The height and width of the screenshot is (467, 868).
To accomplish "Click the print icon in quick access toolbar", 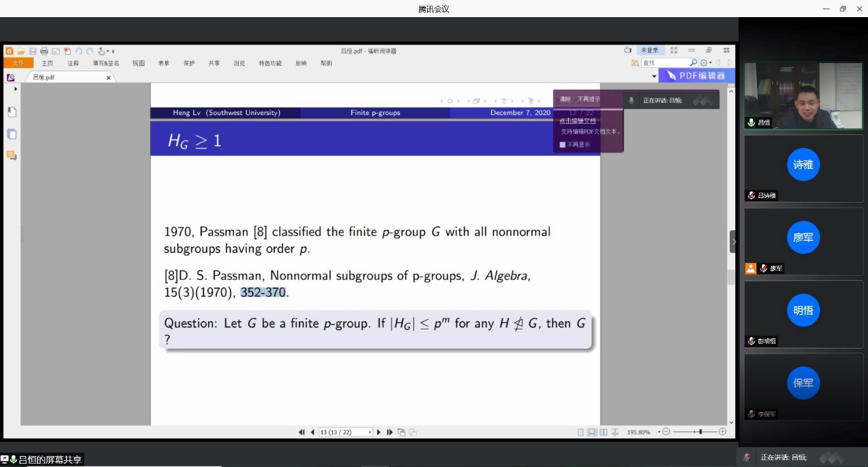I will pyautogui.click(x=44, y=51).
